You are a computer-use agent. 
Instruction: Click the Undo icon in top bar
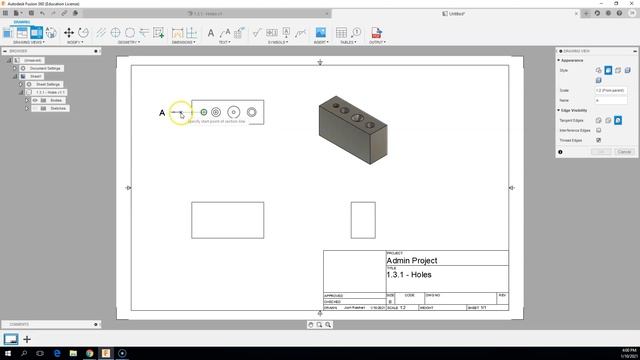tap(42, 13)
